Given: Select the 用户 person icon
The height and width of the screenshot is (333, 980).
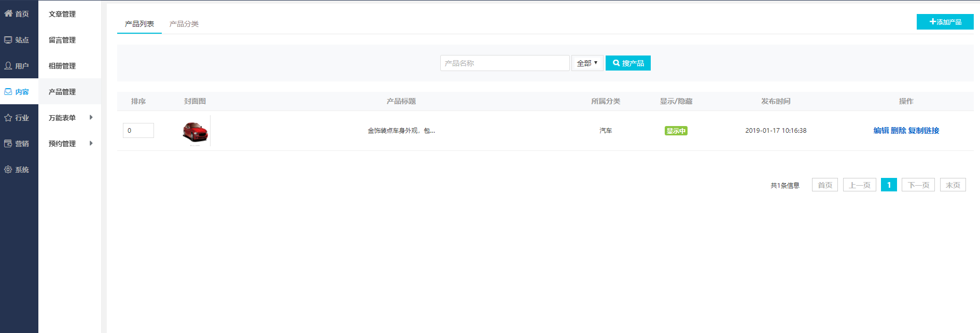Looking at the screenshot, I should tap(8, 66).
